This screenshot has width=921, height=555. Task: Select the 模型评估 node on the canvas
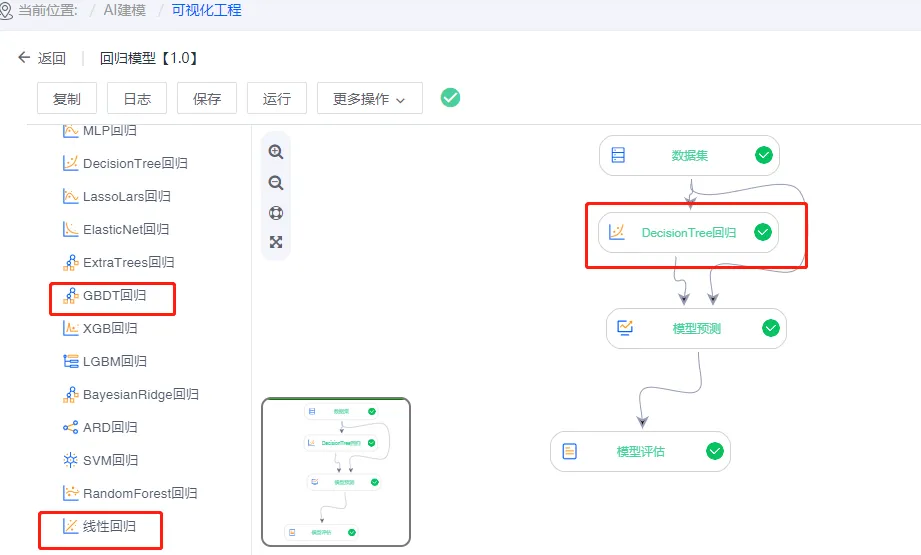pos(640,451)
